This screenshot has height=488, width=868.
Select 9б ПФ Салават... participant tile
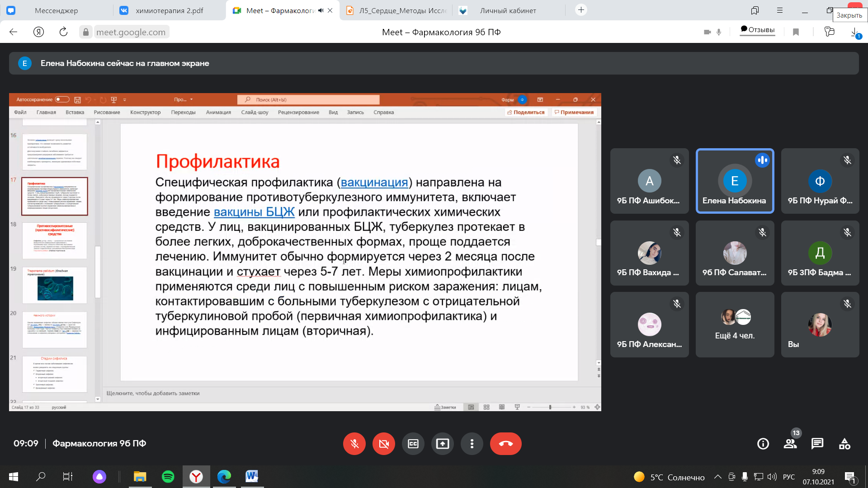(735, 253)
